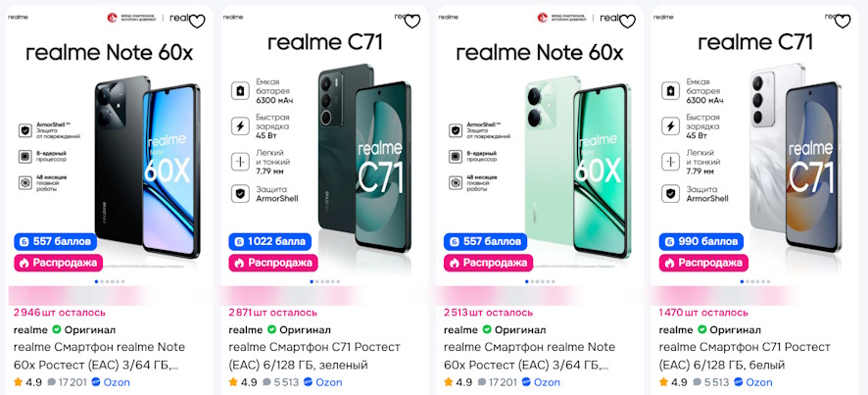Click star rating 4.9 on green C71
The height and width of the screenshot is (395, 868).
click(x=242, y=382)
